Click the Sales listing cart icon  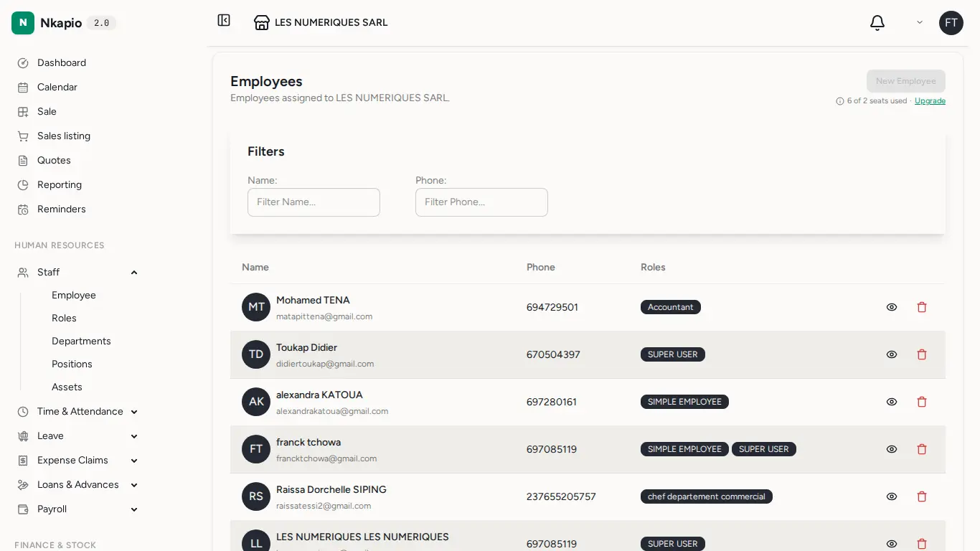click(x=23, y=136)
